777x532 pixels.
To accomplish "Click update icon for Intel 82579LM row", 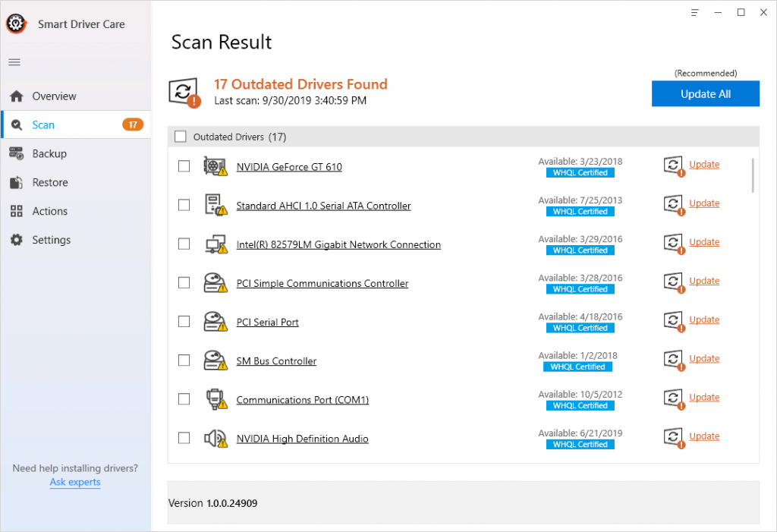I will pyautogui.click(x=674, y=244).
